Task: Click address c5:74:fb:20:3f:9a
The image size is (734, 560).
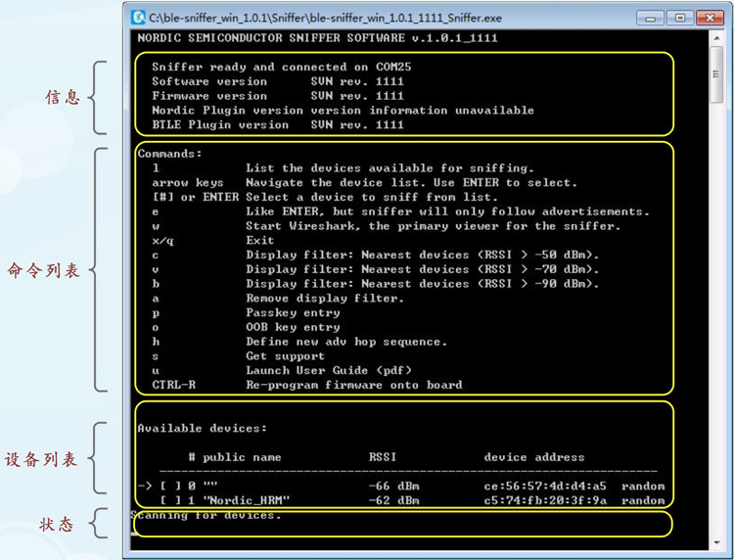Action: [x=545, y=500]
